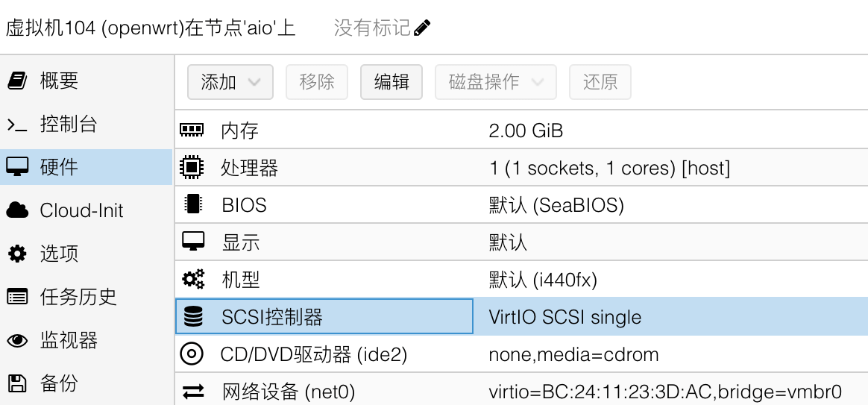The image size is (868, 405).
Task: Click the memory chip icon
Action: [192, 131]
